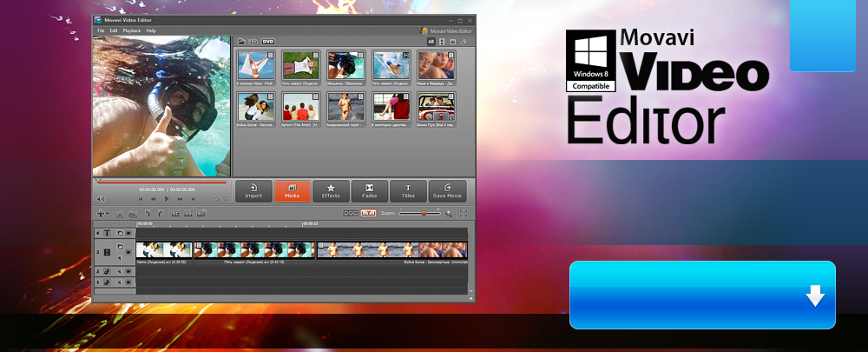Click the full screen timeline icon
868x352 pixels.
[464, 214]
